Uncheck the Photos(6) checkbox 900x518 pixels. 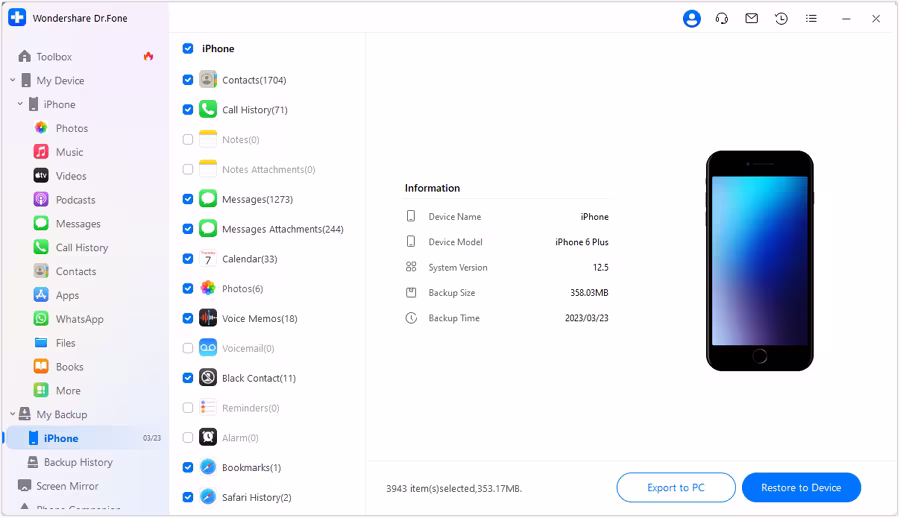point(188,288)
